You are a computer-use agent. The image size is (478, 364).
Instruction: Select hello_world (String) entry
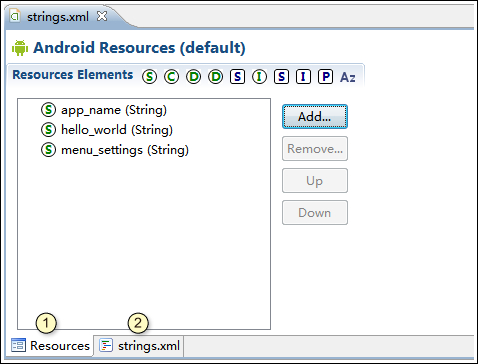pyautogui.click(x=107, y=130)
